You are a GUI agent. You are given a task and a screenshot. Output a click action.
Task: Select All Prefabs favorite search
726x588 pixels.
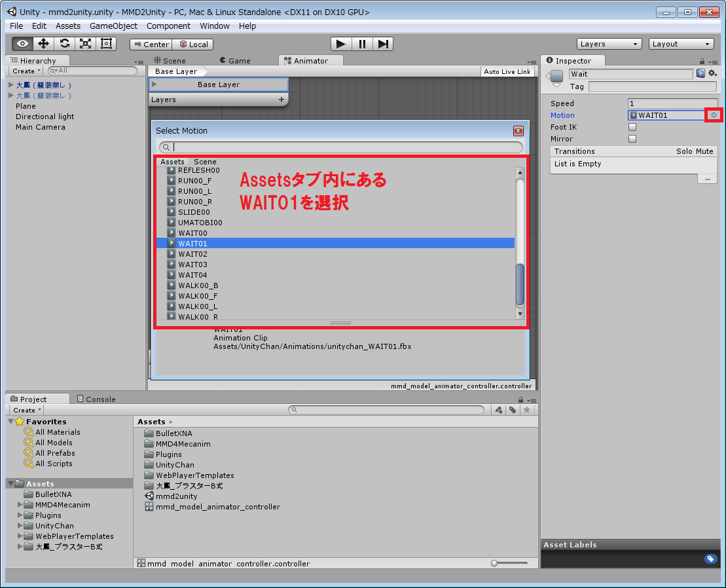pos(50,453)
